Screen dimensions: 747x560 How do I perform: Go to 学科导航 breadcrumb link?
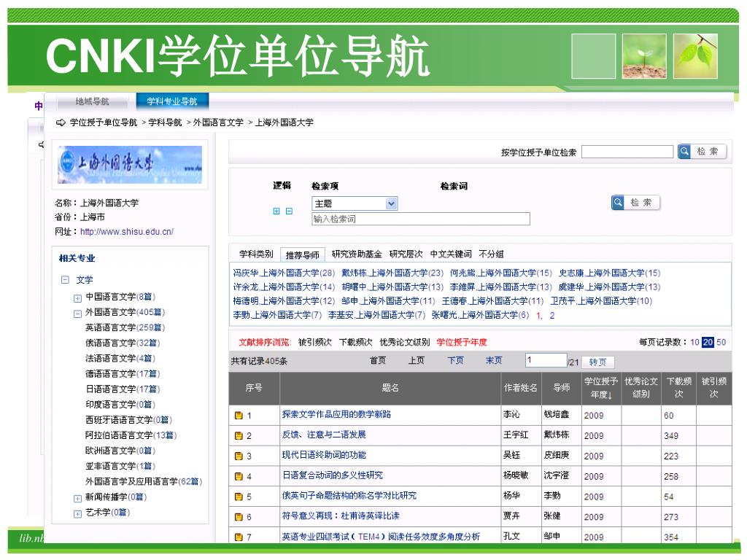(165, 122)
